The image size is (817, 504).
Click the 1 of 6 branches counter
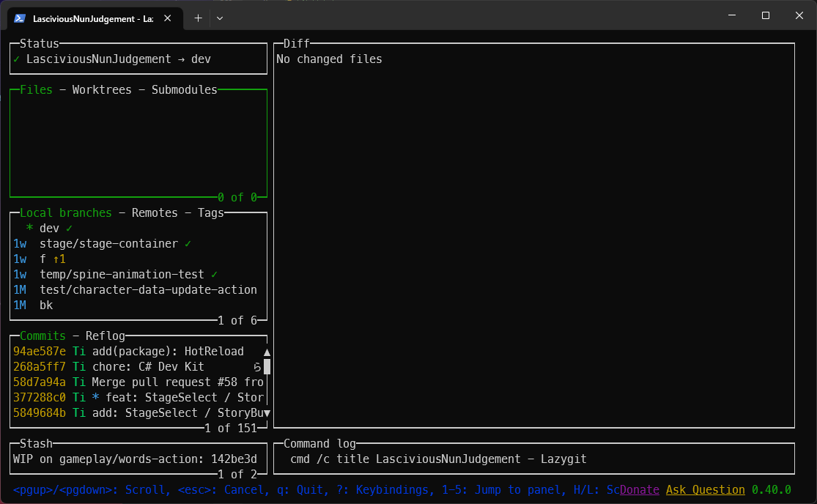(237, 321)
